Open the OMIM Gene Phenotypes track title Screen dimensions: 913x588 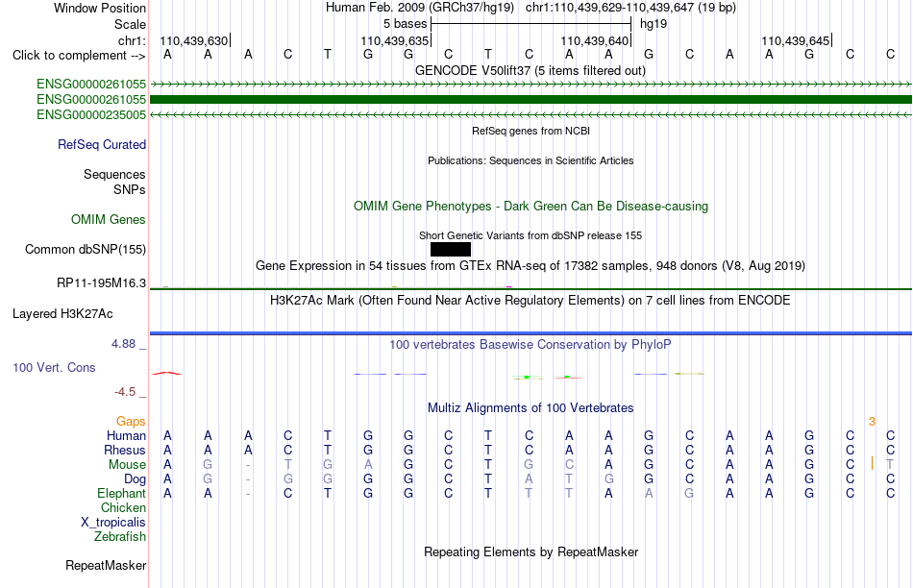click(531, 207)
